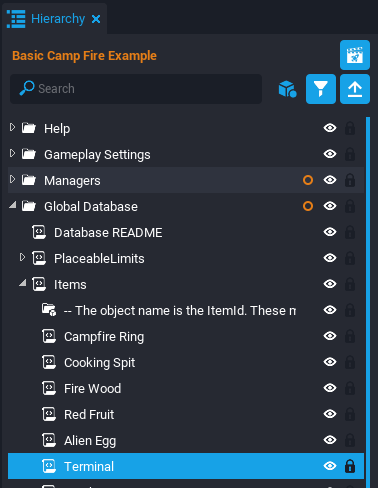Expand the Help folder
The width and height of the screenshot is (378, 488).
click(x=12, y=127)
